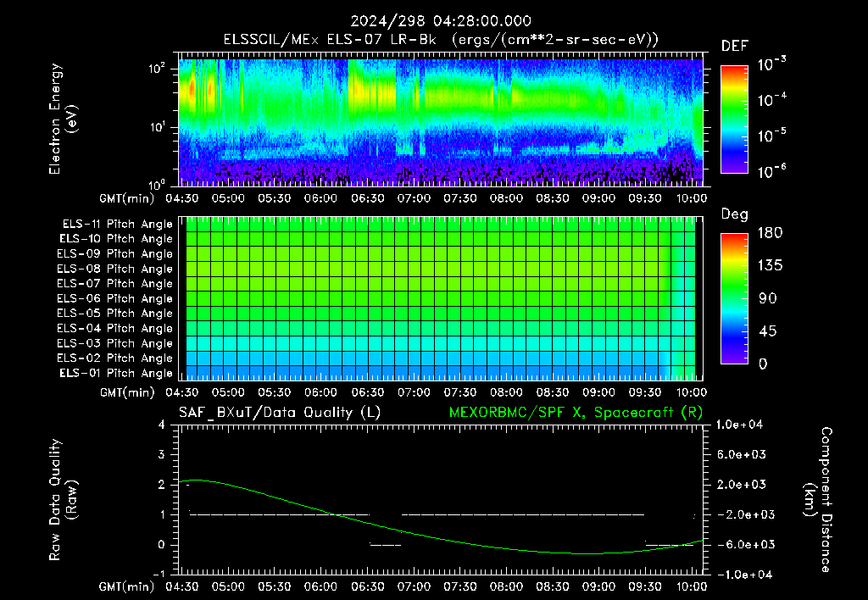Viewport: 868px width, 600px height.
Task: Click the 06:00 tick on the bottom panel time axis
Action: (320, 586)
